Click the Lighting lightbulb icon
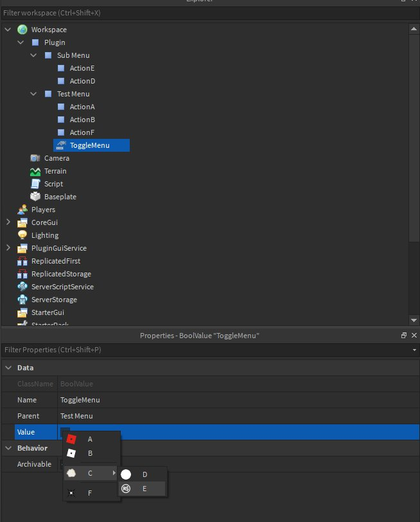This screenshot has width=420, height=522. pyautogui.click(x=22, y=235)
